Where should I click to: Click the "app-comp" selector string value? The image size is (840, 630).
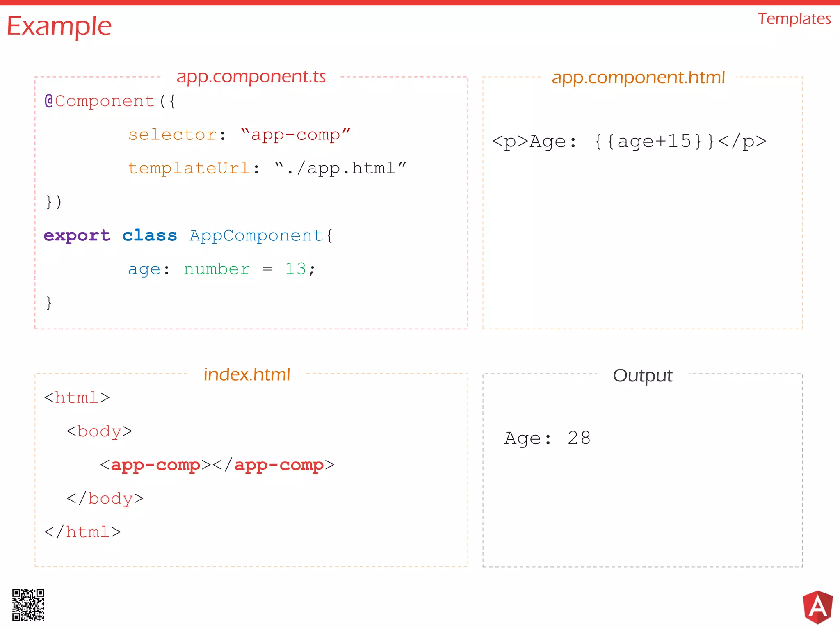[x=295, y=135]
